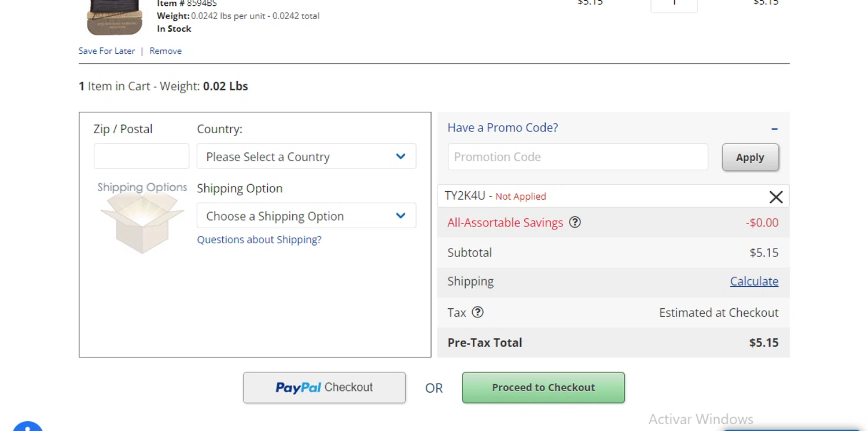868x431 pixels.
Task: Click the product thumbnail image
Action: (x=115, y=17)
